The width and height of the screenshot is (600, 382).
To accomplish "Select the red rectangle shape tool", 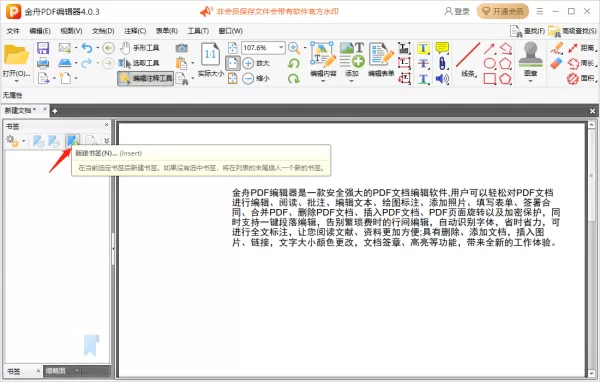I will [x=489, y=79].
